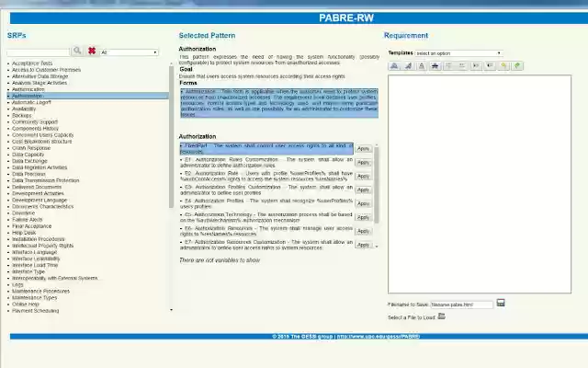Screen dimensions: 588x368
Task: Select 'Crash Response' pattern
Action: coord(31,148)
